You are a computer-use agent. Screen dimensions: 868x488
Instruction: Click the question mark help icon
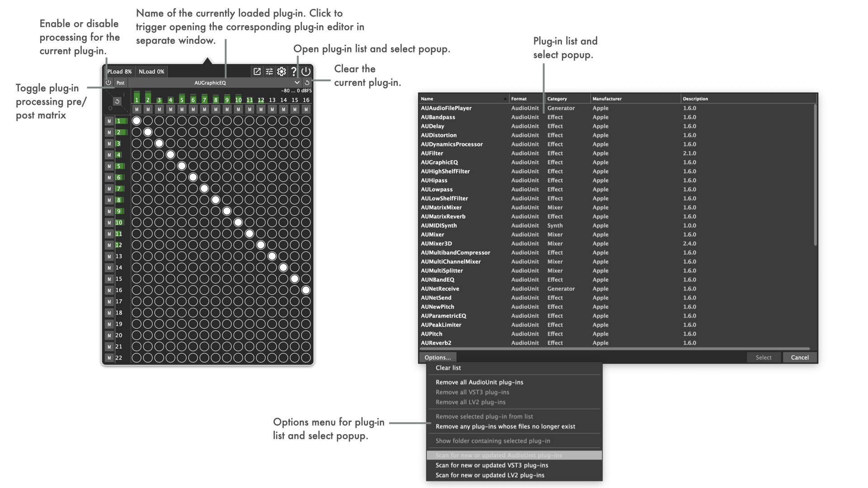[294, 71]
